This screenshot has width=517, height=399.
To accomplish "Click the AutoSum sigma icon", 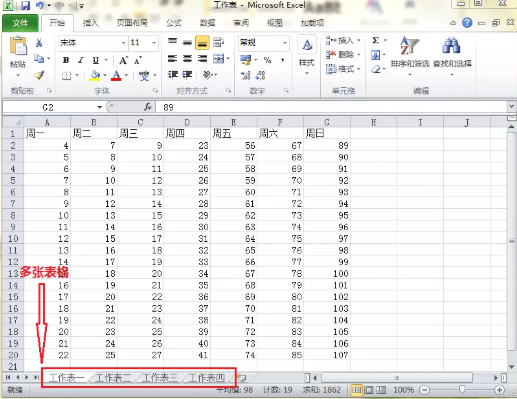I will click(x=376, y=40).
